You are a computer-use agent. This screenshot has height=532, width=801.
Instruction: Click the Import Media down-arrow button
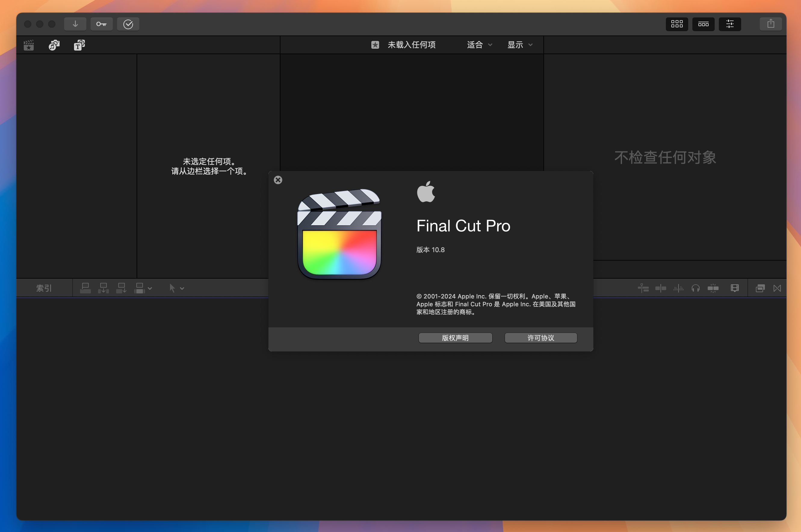click(75, 24)
